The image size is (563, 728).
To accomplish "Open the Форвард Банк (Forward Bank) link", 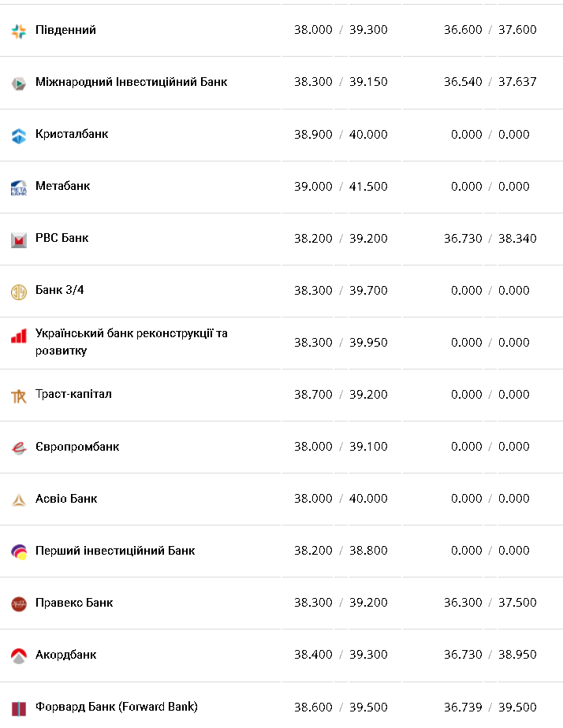I will point(116,707).
